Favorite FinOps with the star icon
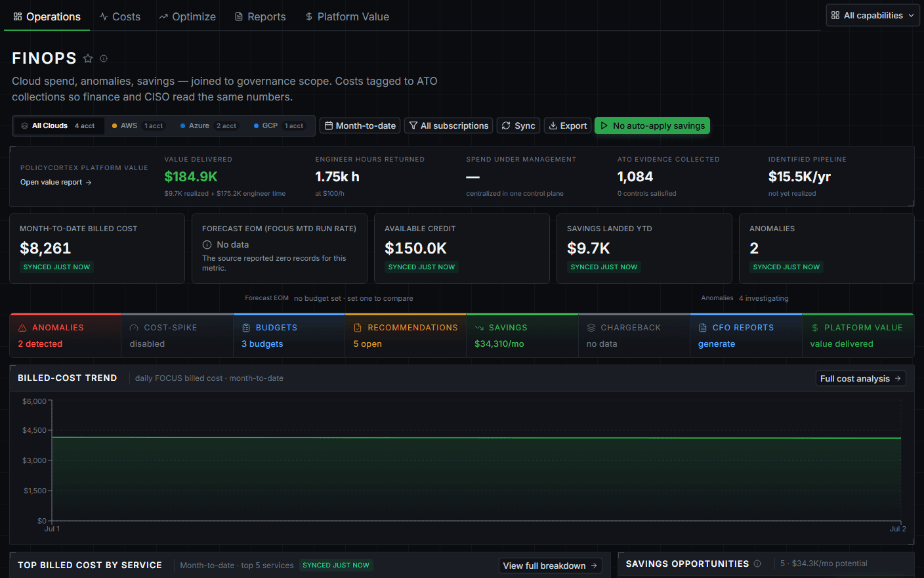924x578 pixels. point(88,58)
